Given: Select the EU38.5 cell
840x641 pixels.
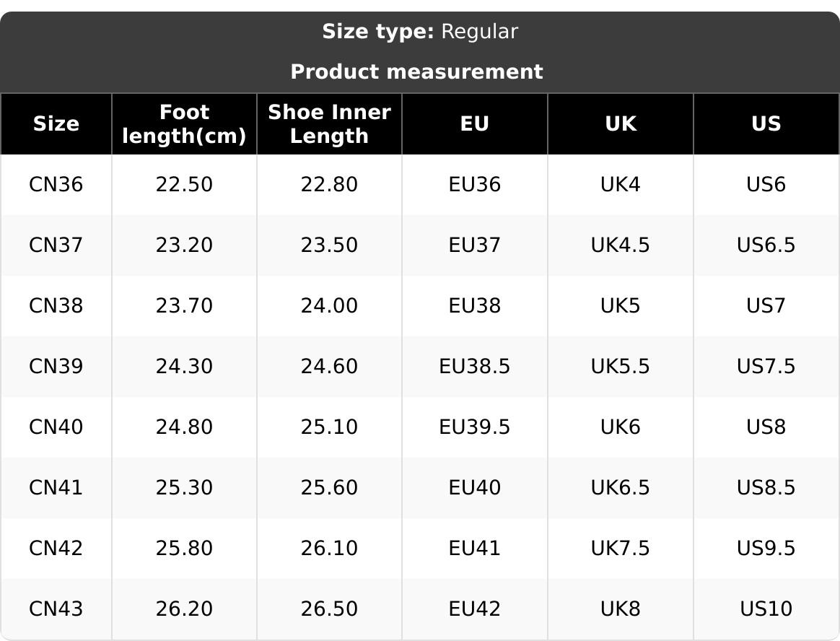Looking at the screenshot, I should point(475,367).
